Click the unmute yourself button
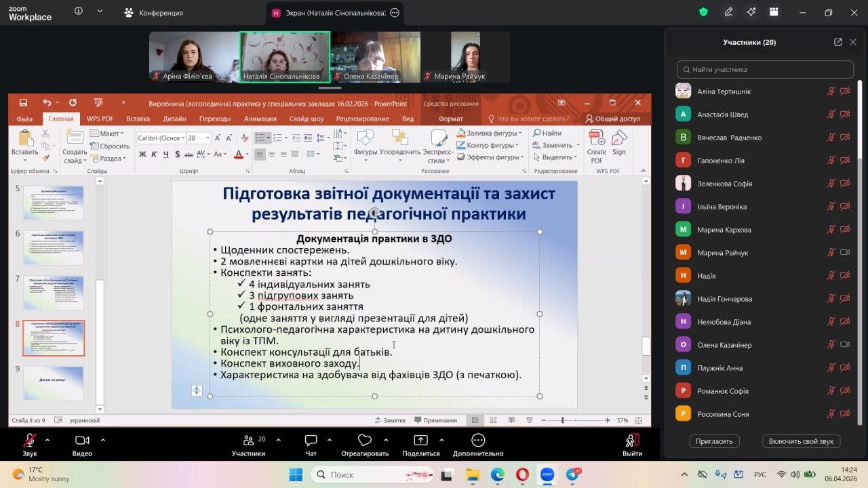 pos(801,441)
